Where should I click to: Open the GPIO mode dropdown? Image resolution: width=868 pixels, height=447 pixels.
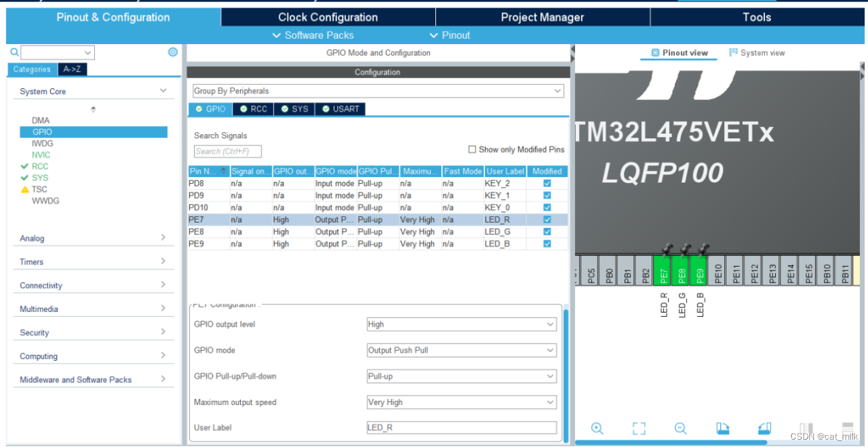[461, 350]
